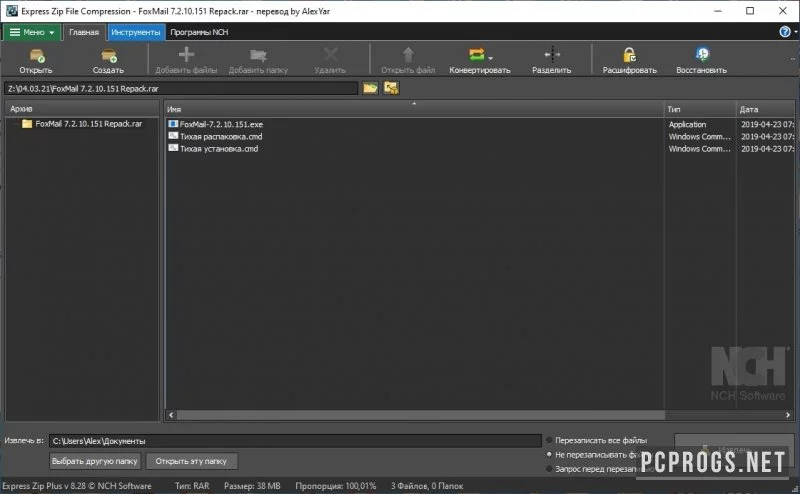Screen dimensions: 800x494
Task: Click the archive path input field
Action: coord(181,88)
